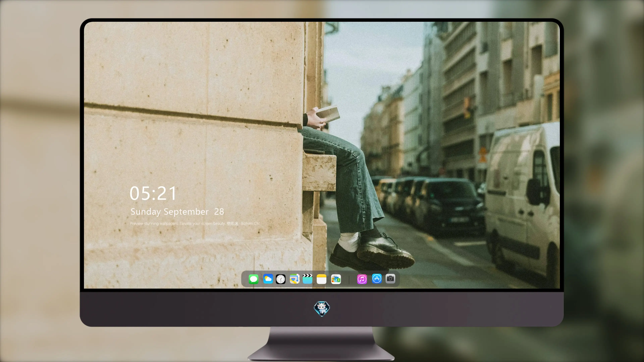Image resolution: width=644 pixels, height=362 pixels.
Task: Click the dragon logo on monitor chin
Action: [322, 309]
